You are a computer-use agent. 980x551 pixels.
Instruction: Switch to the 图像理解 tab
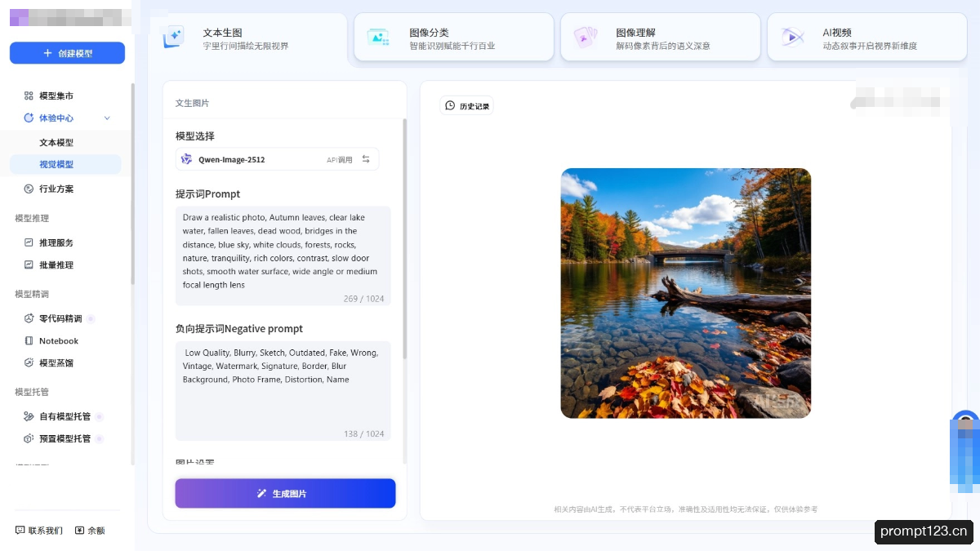(661, 37)
